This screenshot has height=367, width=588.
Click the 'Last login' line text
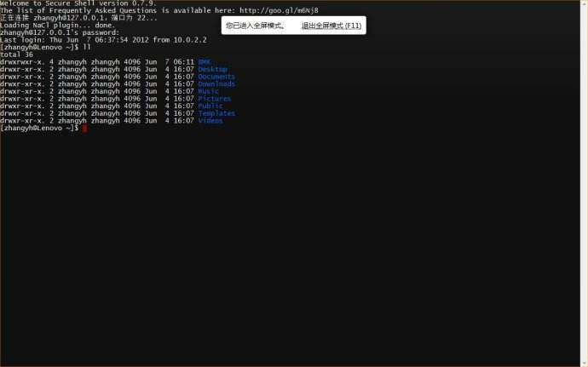[103, 40]
